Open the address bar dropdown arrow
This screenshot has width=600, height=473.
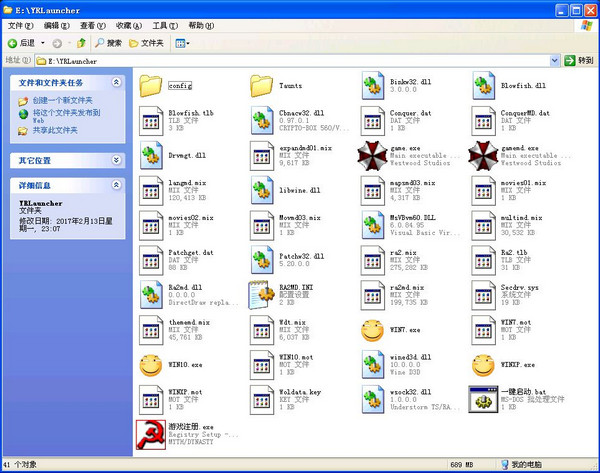pyautogui.click(x=554, y=60)
